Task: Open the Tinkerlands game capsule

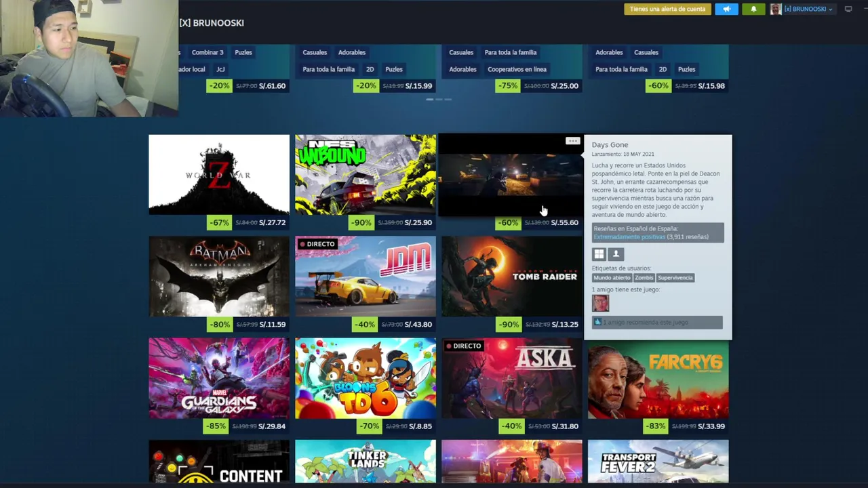Action: coord(366,462)
